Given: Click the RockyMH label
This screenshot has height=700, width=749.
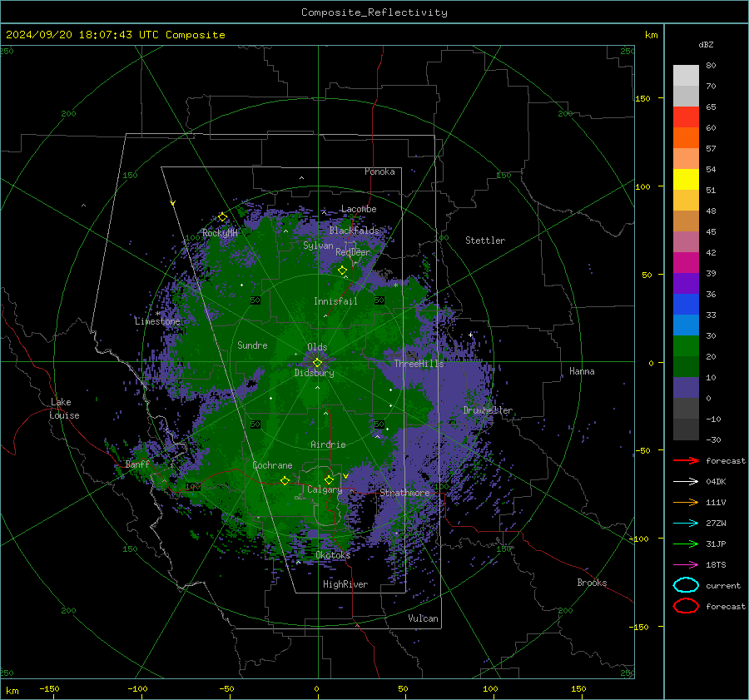Looking at the screenshot, I should [220, 233].
